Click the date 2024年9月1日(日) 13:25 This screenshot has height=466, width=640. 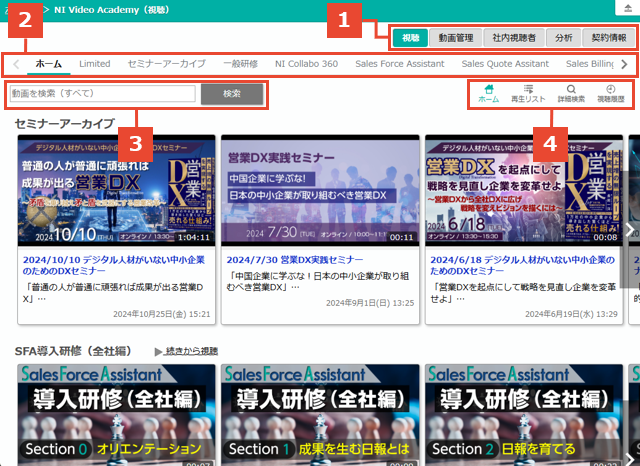(370, 303)
